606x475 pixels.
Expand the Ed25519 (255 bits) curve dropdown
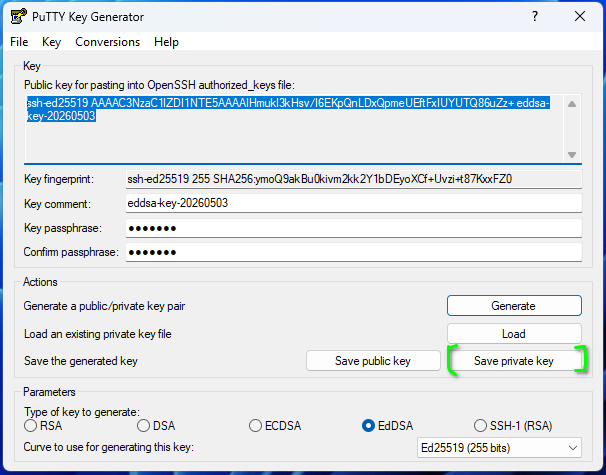499,448
